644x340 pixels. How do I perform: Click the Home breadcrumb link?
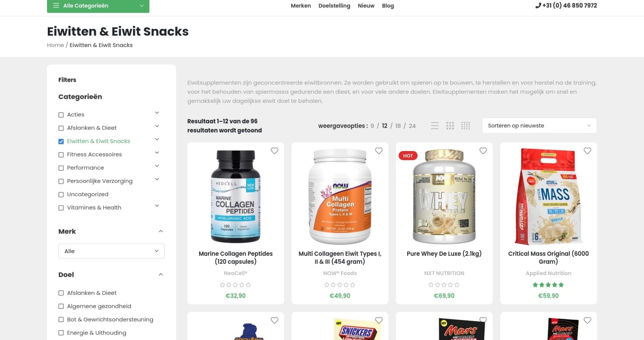pos(55,45)
